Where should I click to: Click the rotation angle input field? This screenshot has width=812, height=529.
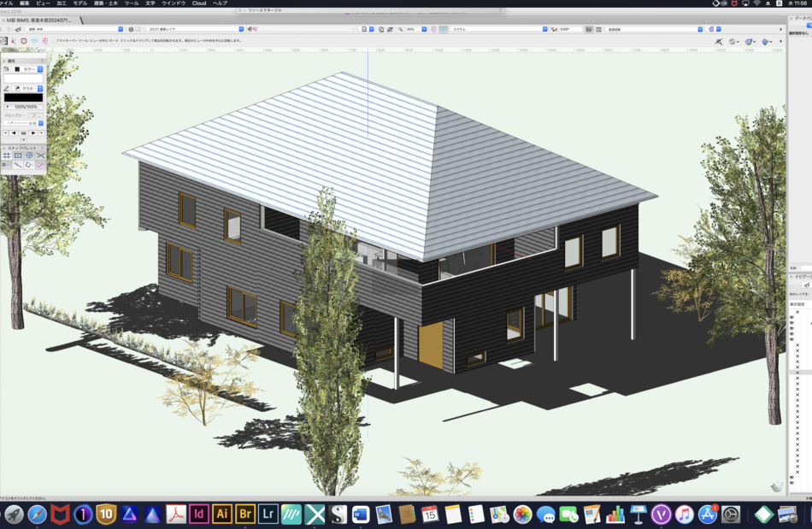tap(569, 29)
